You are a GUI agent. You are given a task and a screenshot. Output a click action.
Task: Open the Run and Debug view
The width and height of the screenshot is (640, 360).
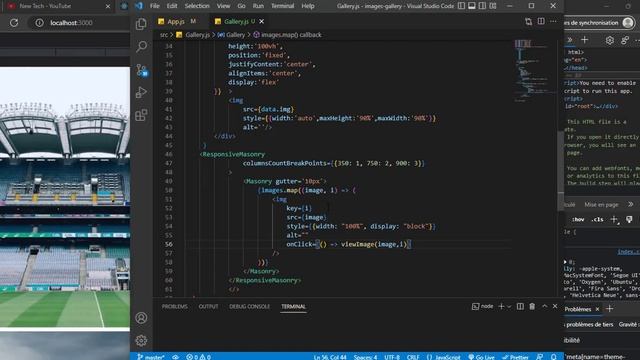point(141,92)
